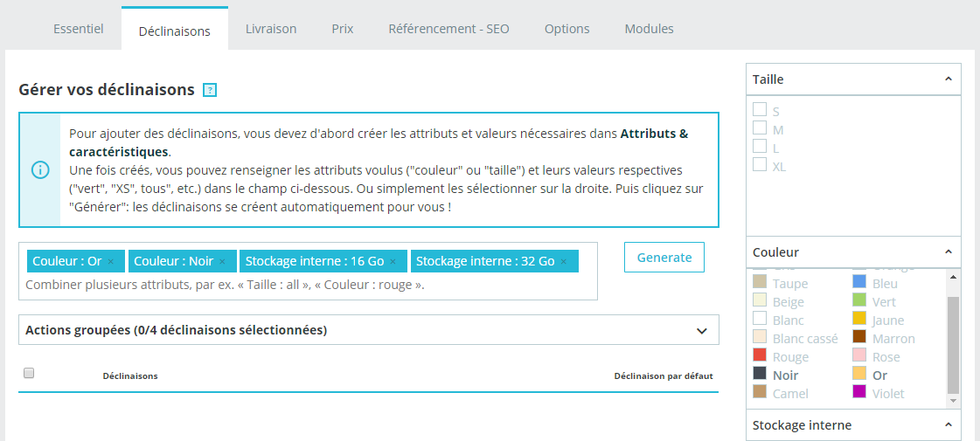Viewport: 980px width, 441px height.
Task: Check the XL size checkbox
Action: [760, 164]
